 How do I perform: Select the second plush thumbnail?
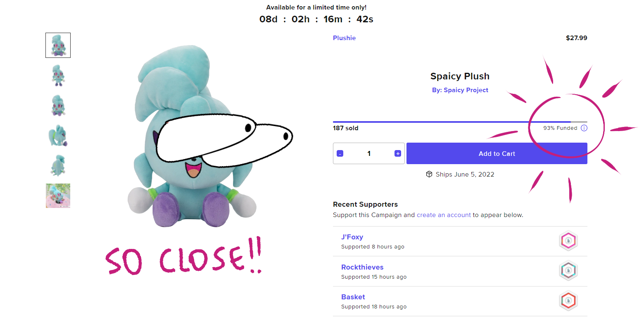[x=58, y=75]
